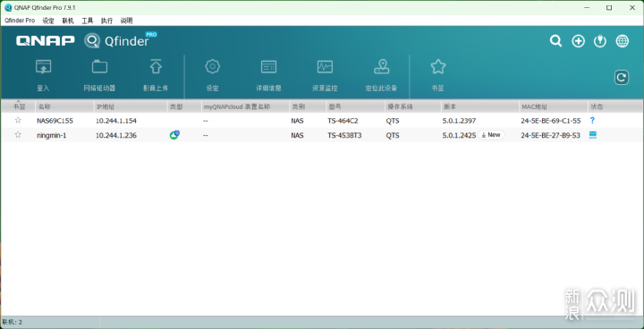The image size is (644, 329).
Task: Sort by the 版本 column header
Action: pos(479,106)
